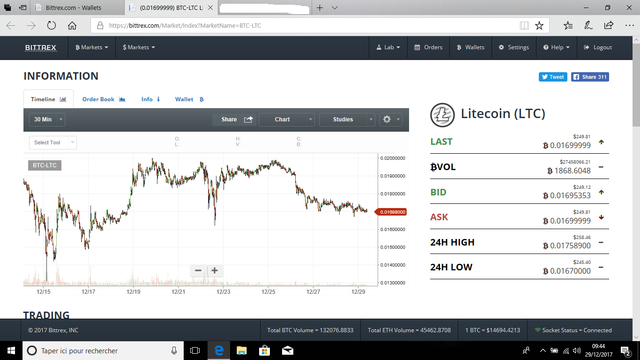Open browser more options menu

click(629, 25)
